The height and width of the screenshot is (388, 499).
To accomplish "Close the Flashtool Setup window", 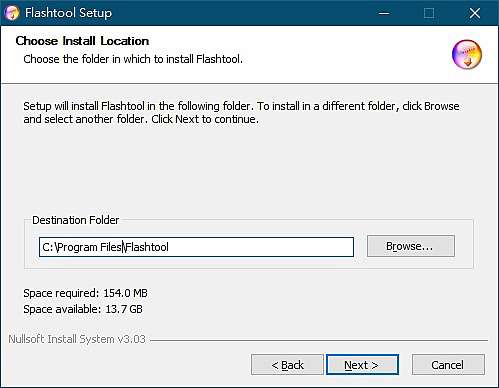I will click(x=475, y=13).
